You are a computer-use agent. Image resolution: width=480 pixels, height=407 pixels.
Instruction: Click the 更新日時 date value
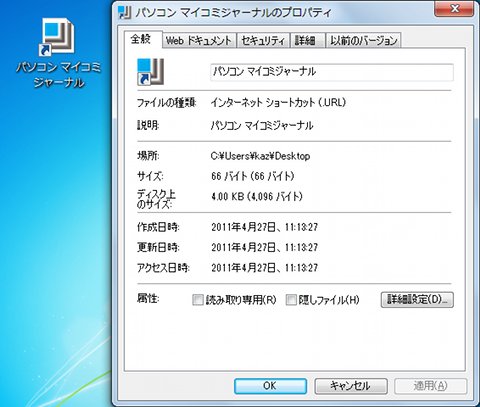click(x=264, y=247)
